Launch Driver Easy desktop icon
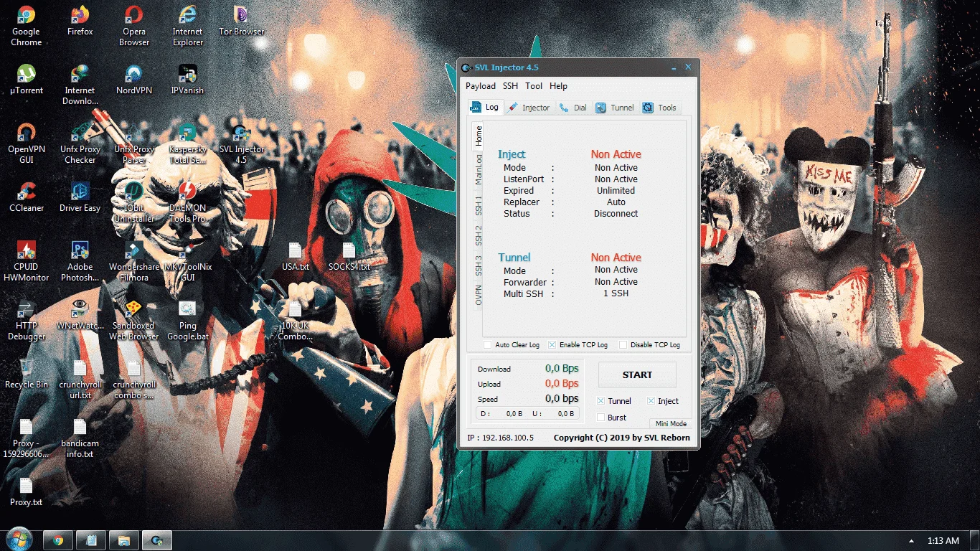This screenshot has height=551, width=980. pyautogui.click(x=80, y=197)
